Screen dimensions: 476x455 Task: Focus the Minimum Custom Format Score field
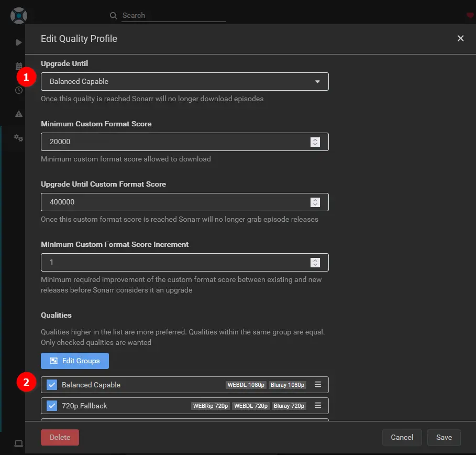tap(184, 142)
